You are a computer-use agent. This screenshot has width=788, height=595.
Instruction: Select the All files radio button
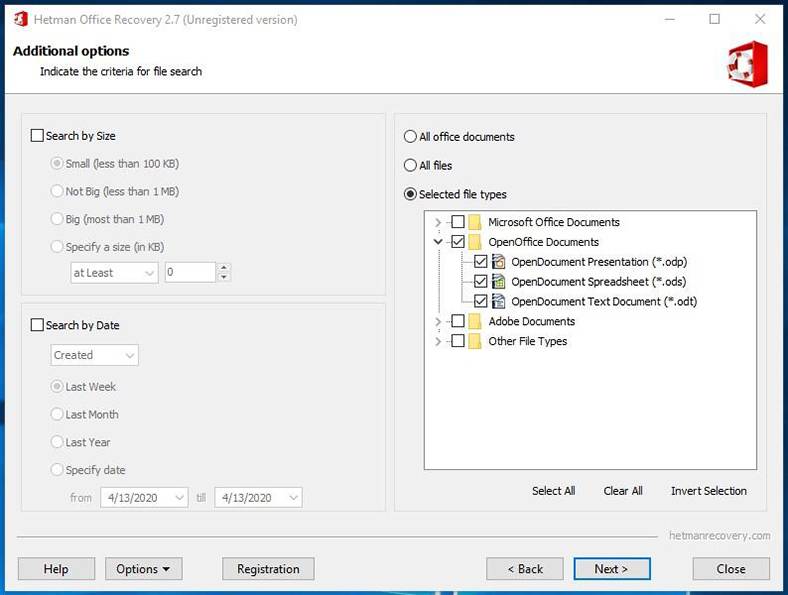(410, 165)
